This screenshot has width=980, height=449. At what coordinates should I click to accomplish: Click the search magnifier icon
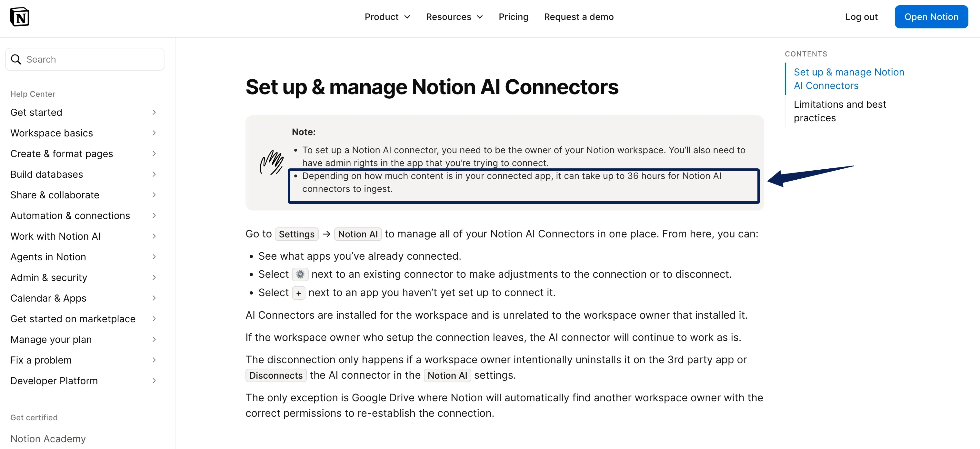[16, 59]
